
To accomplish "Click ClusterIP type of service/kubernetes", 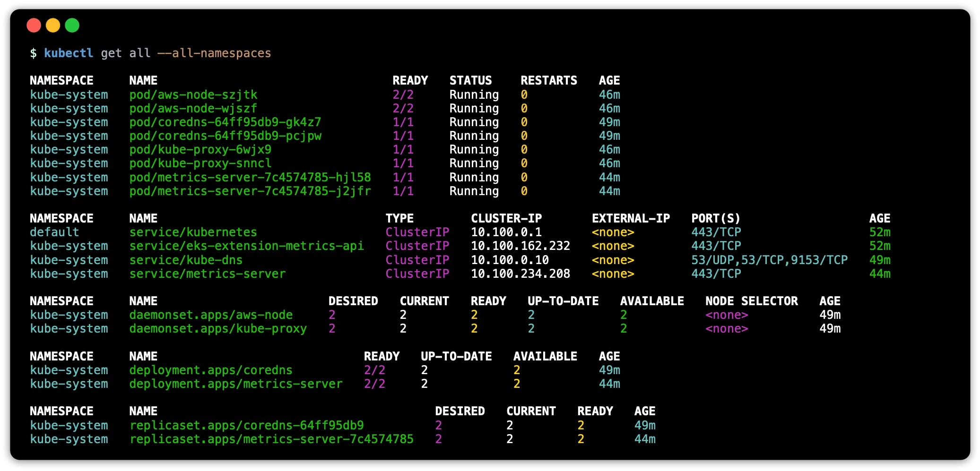I will click(x=417, y=232).
